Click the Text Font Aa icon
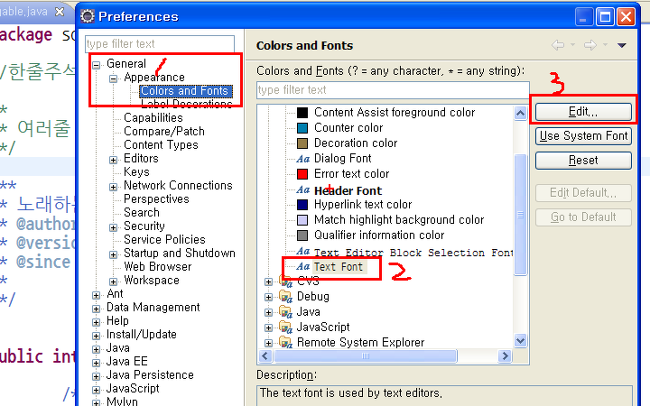This screenshot has height=406, width=650. tap(303, 267)
